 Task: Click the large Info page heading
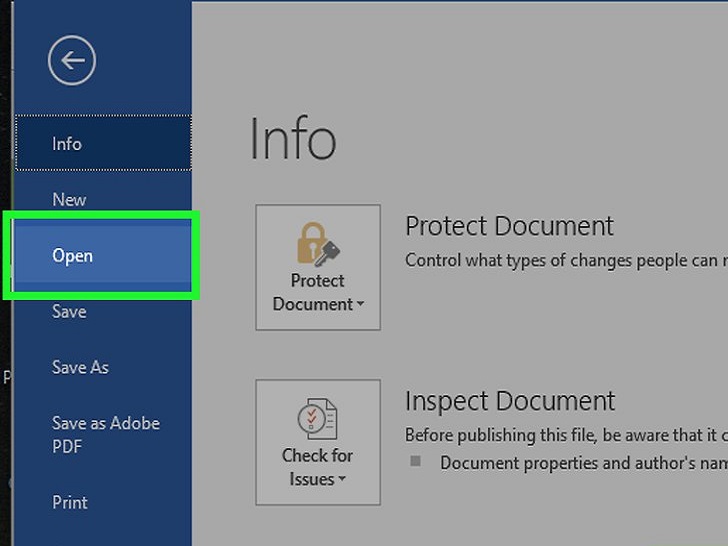pos(292,138)
